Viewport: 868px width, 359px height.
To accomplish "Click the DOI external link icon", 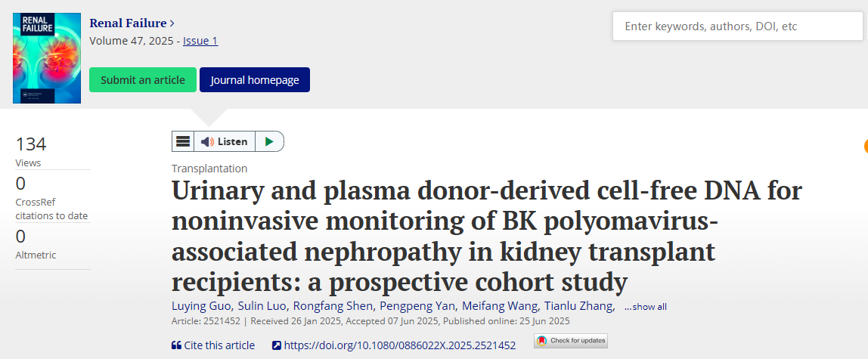I will point(276,345).
